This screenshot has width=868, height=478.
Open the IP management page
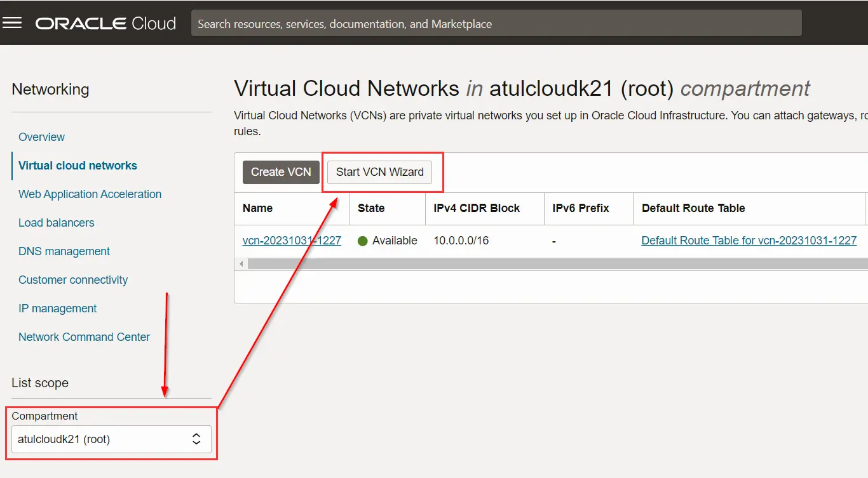(57, 309)
